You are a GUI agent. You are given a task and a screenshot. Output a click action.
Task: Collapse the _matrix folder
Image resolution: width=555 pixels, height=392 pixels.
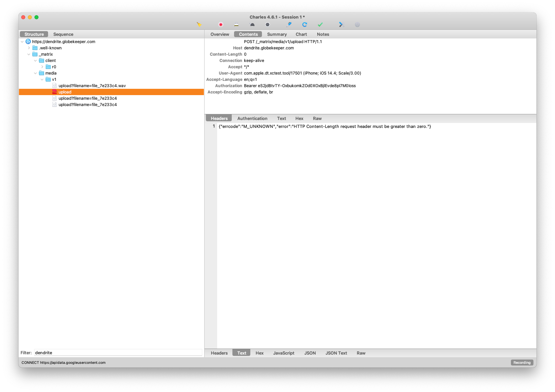(29, 54)
